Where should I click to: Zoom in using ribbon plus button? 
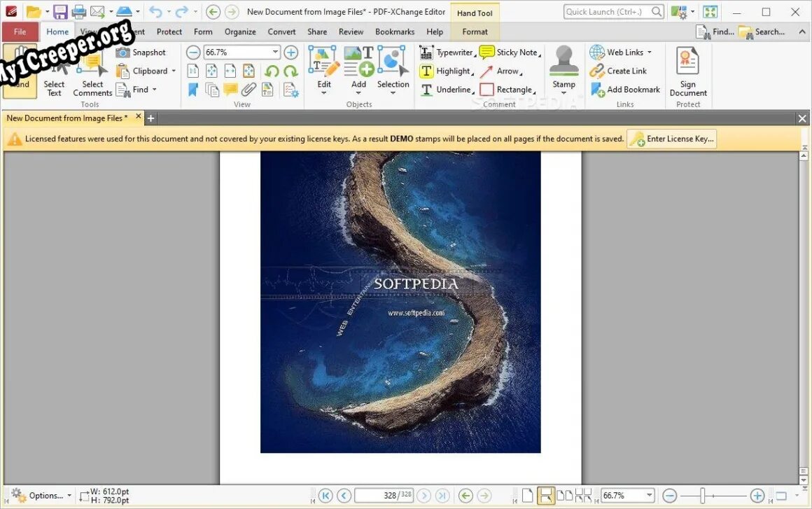pyautogui.click(x=291, y=53)
